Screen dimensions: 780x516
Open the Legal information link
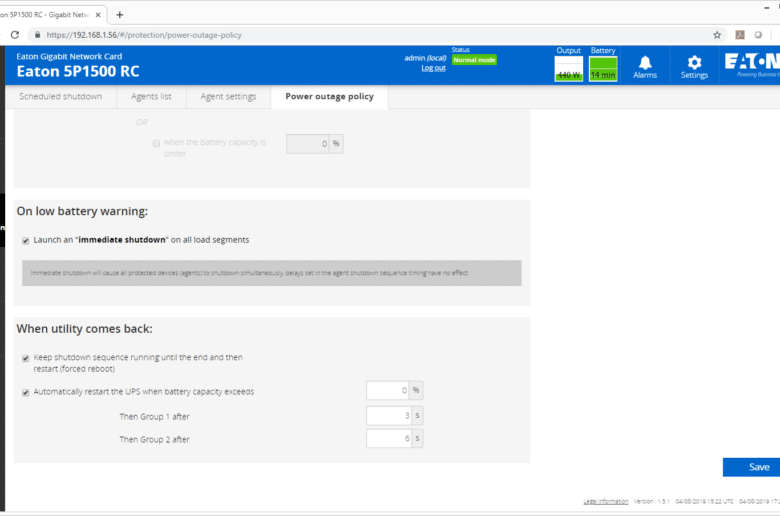click(x=605, y=502)
